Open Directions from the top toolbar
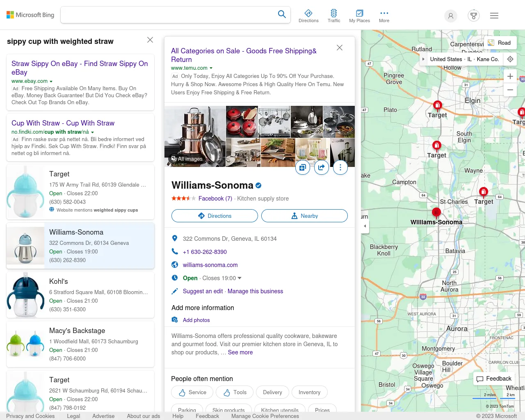Image resolution: width=525 pixels, height=420 pixels. [308, 16]
